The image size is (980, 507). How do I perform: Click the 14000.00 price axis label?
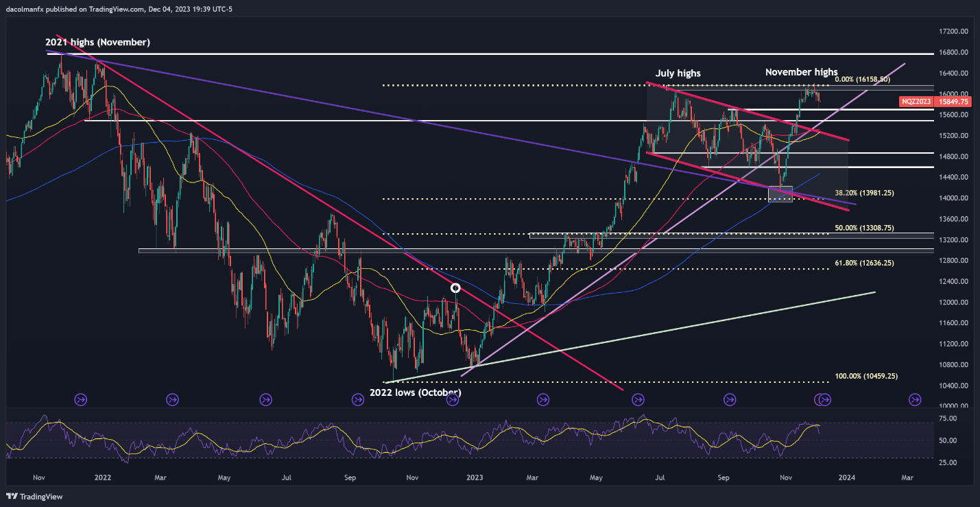[x=954, y=198]
